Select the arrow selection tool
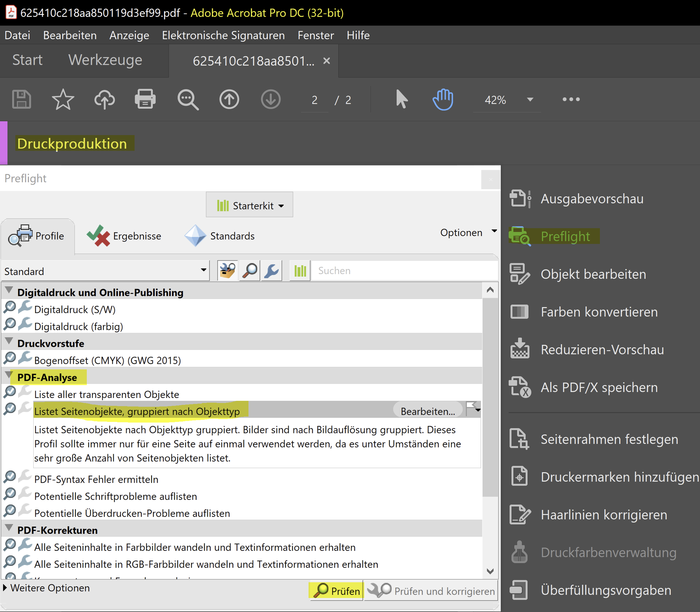The image size is (700, 612). [401, 99]
